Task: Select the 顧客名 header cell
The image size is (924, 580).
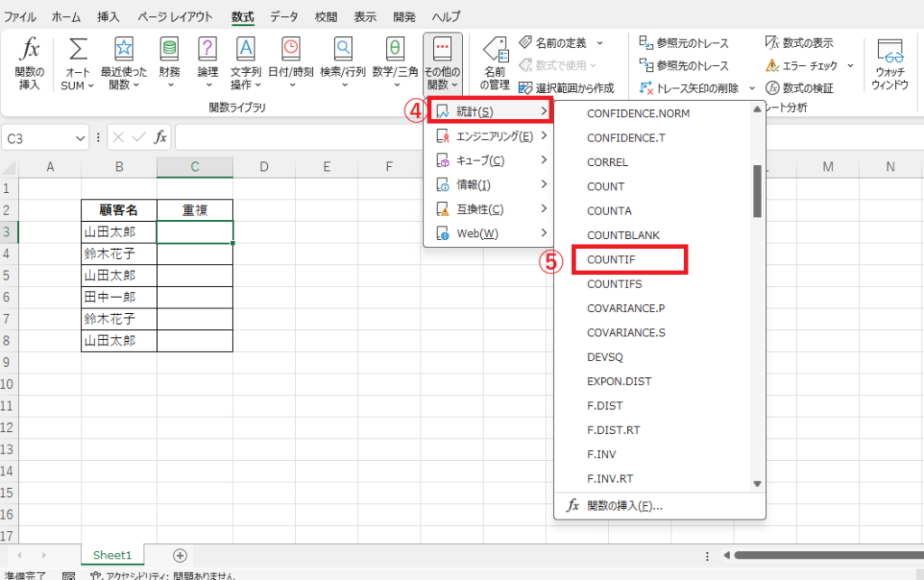Action: coord(119,210)
